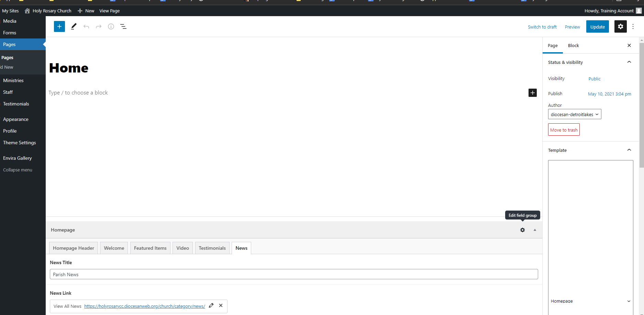This screenshot has width=644, height=315.
Task: Edit the News Link with pencil icon
Action: (x=211, y=305)
